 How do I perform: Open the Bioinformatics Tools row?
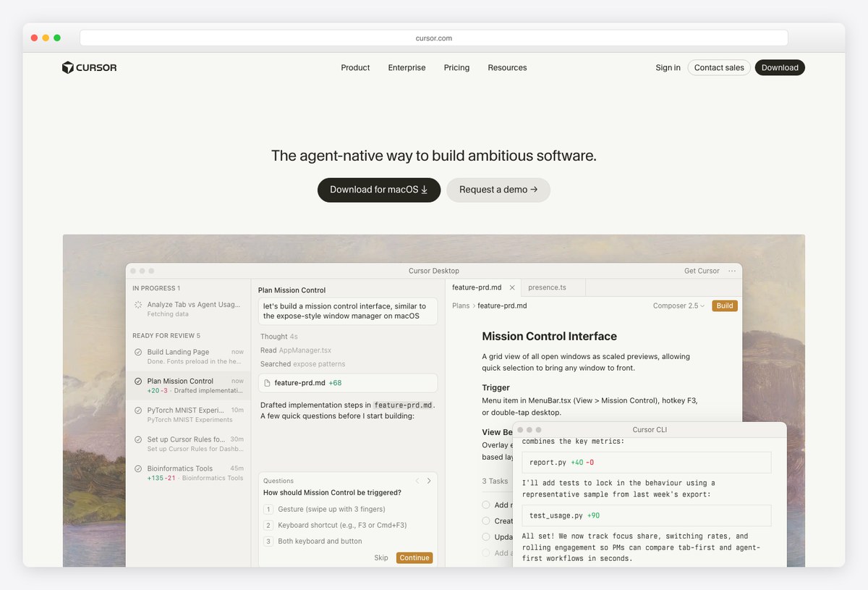point(188,473)
